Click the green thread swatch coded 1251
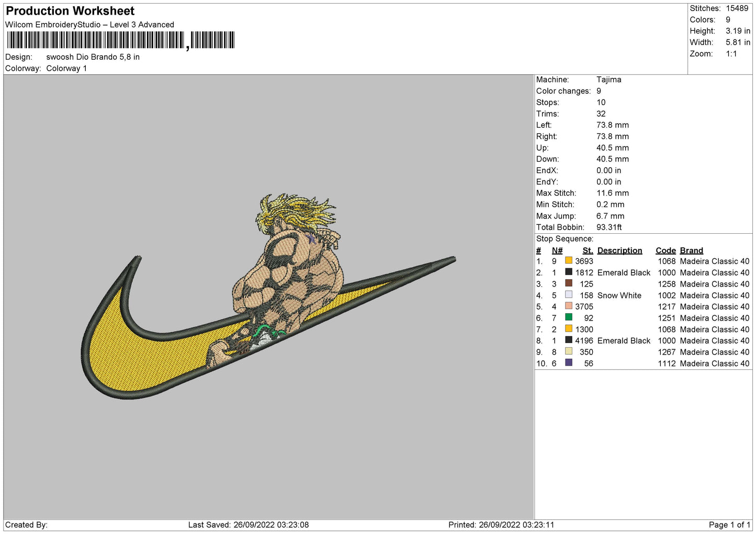 (x=568, y=317)
